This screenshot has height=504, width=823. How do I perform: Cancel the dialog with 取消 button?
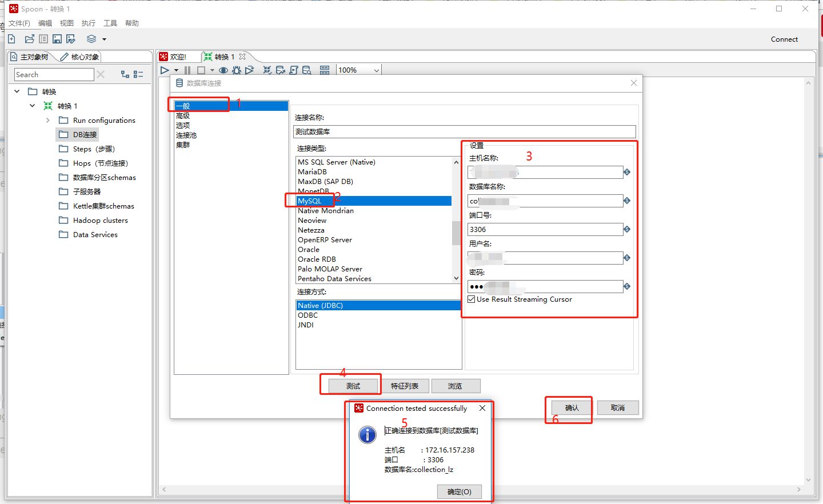point(618,407)
